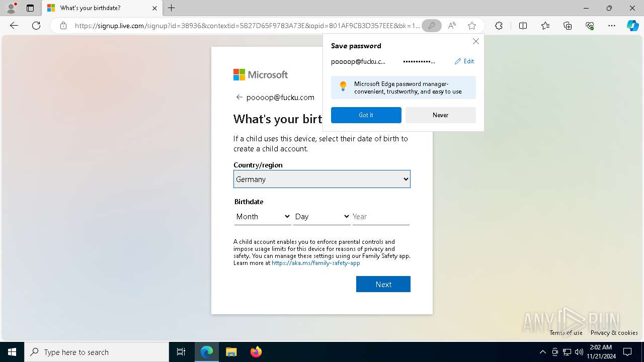Viewport: 644px width, 362px height.
Task: Select the What's your birthdate tab
Action: [102, 8]
